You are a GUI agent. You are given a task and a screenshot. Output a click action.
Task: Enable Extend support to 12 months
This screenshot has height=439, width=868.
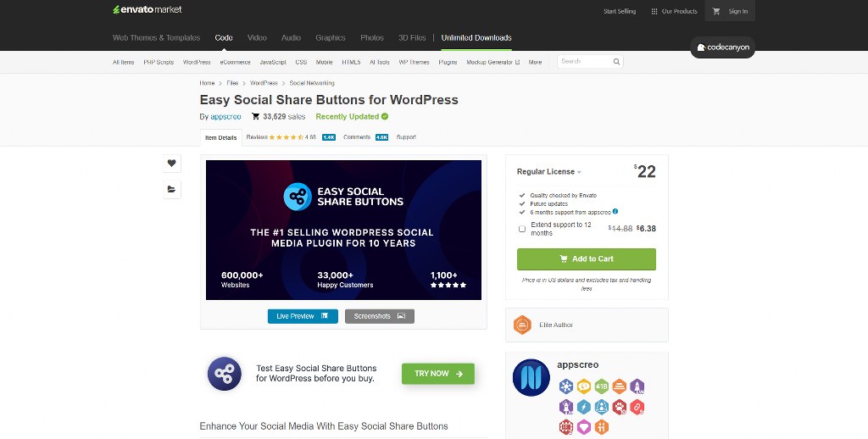[522, 229]
